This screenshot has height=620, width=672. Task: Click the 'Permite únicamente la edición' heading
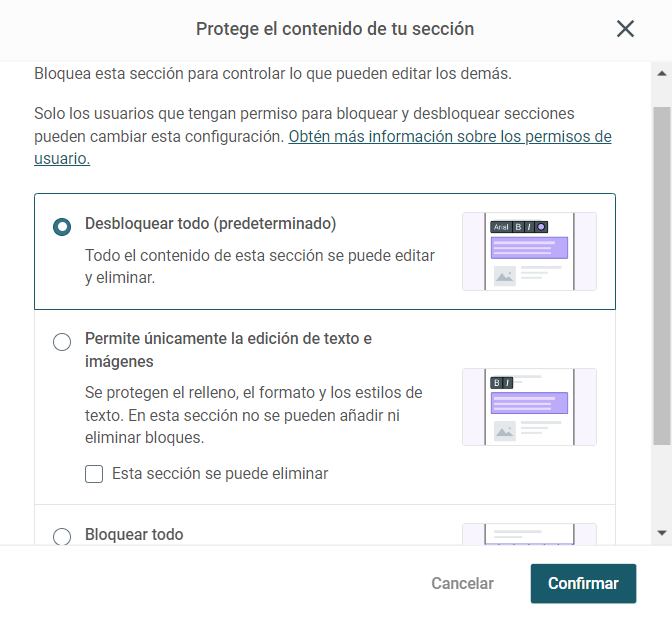[x=228, y=350]
